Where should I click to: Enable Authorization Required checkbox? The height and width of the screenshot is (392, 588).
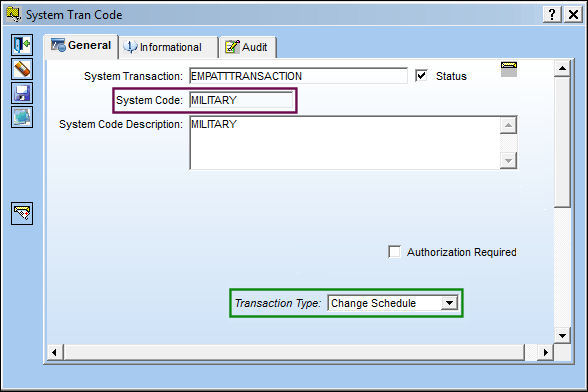394,252
